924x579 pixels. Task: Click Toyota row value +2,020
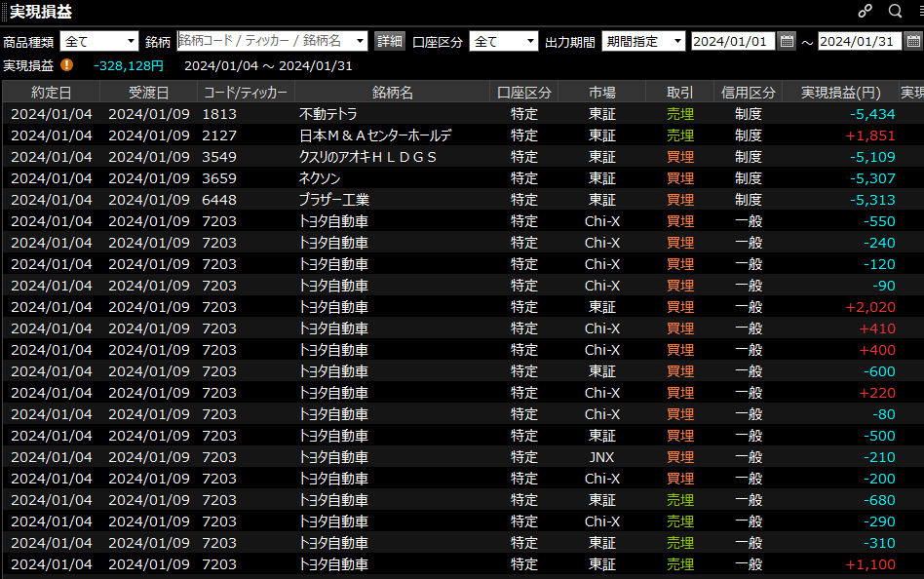870,307
